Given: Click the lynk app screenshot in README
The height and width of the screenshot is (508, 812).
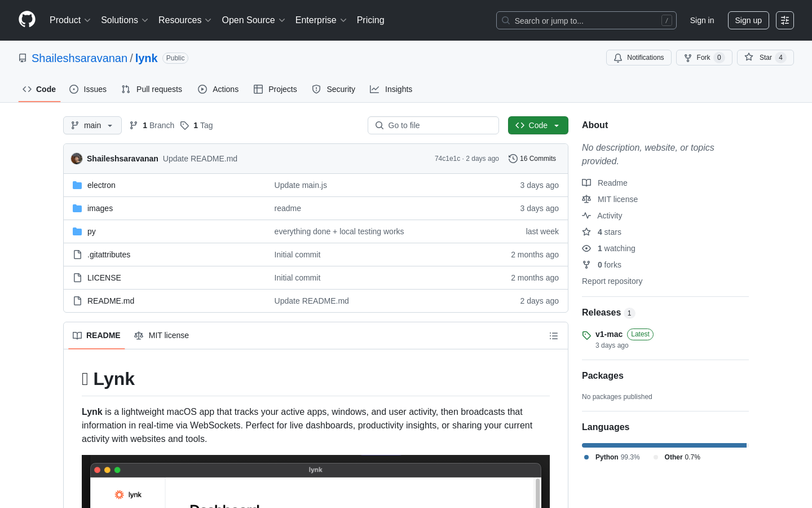Looking at the screenshot, I should click(316, 481).
